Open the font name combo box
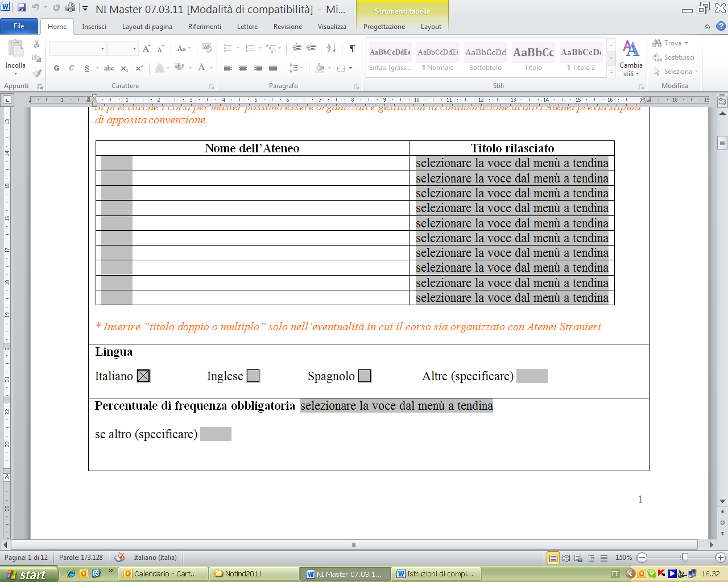728x582 pixels. click(78, 48)
